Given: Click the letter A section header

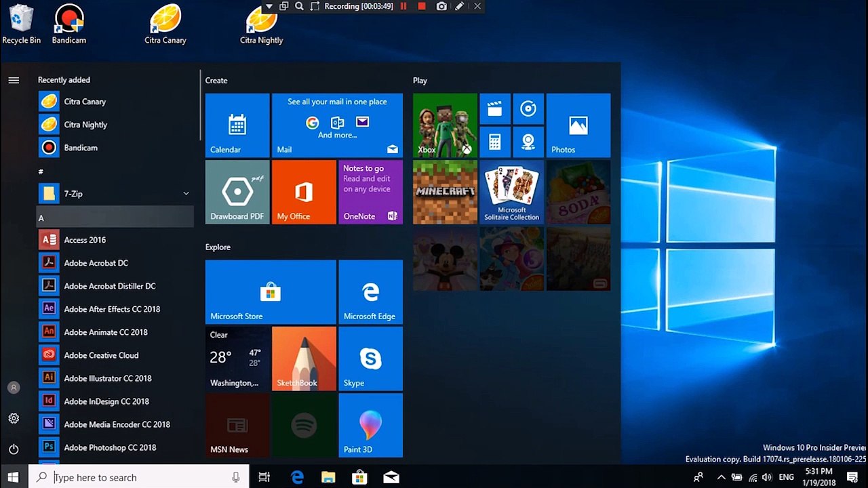Looking at the screenshot, I should 115,218.
